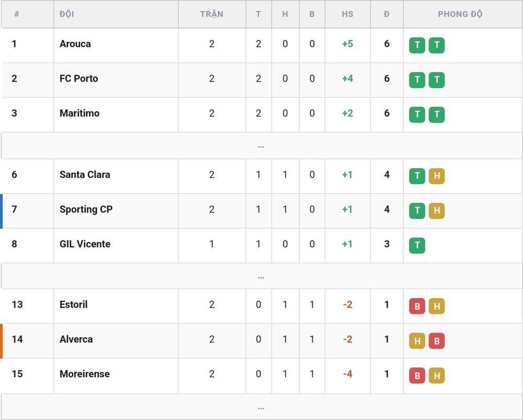The height and width of the screenshot is (420, 523).
Task: Click Sporting CP's green T form badge
Action: pyautogui.click(x=417, y=210)
